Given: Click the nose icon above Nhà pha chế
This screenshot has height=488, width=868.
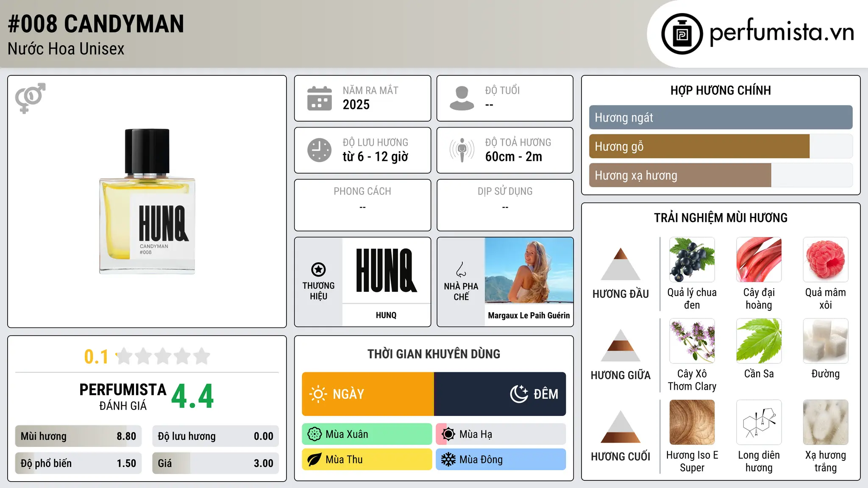Looking at the screenshot, I should tap(461, 269).
